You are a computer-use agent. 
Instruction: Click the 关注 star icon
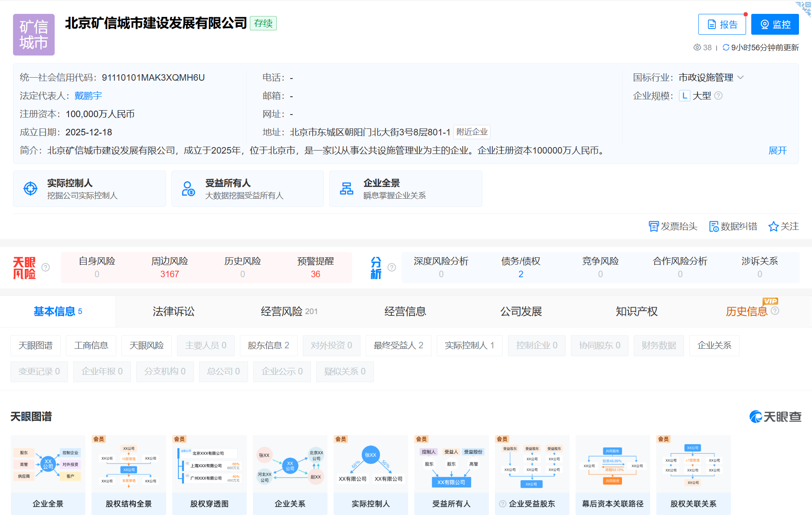[x=773, y=226]
